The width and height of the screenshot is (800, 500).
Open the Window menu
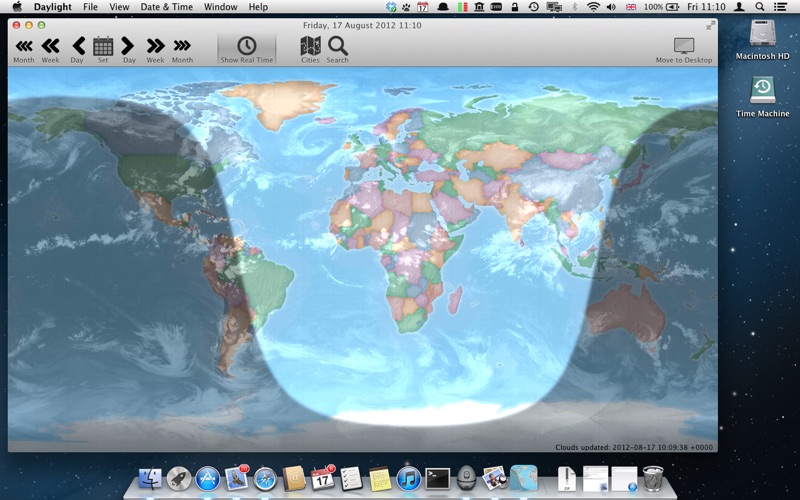click(x=220, y=7)
